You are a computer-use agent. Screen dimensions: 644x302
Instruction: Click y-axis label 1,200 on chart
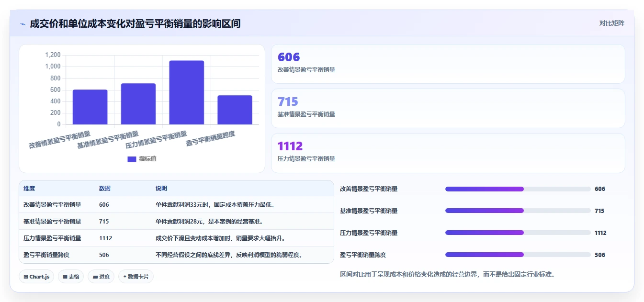[53, 55]
